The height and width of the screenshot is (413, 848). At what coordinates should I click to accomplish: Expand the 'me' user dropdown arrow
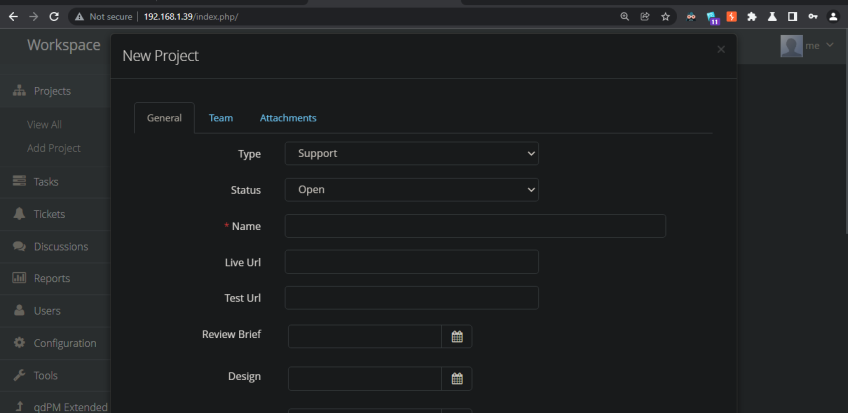tap(830, 45)
